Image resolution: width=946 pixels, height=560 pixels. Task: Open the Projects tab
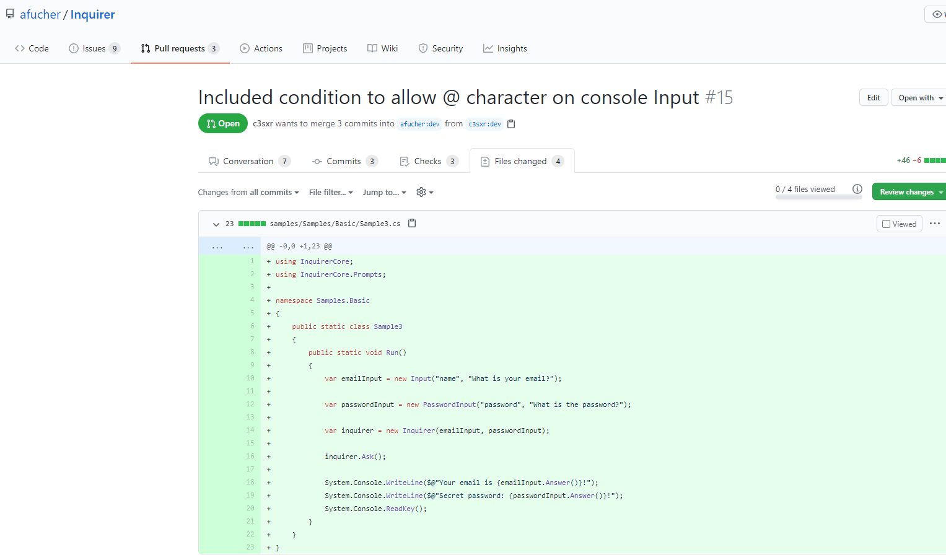coord(325,48)
